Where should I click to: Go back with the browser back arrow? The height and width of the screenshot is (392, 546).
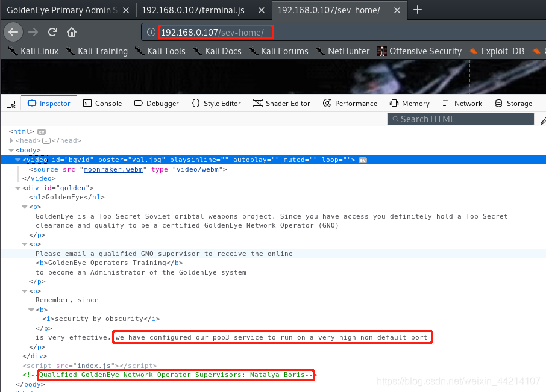[13, 32]
